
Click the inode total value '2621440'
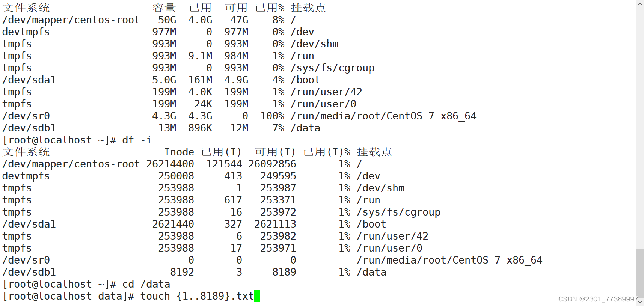tap(173, 224)
